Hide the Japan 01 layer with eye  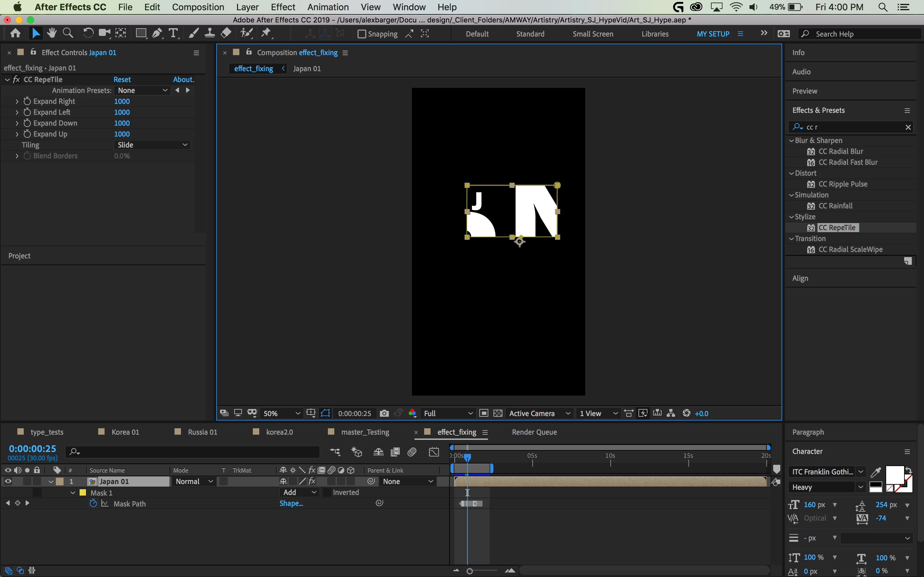pyautogui.click(x=8, y=481)
